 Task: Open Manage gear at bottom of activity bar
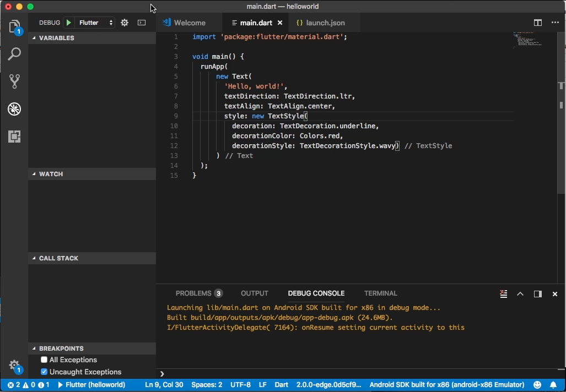[14, 366]
